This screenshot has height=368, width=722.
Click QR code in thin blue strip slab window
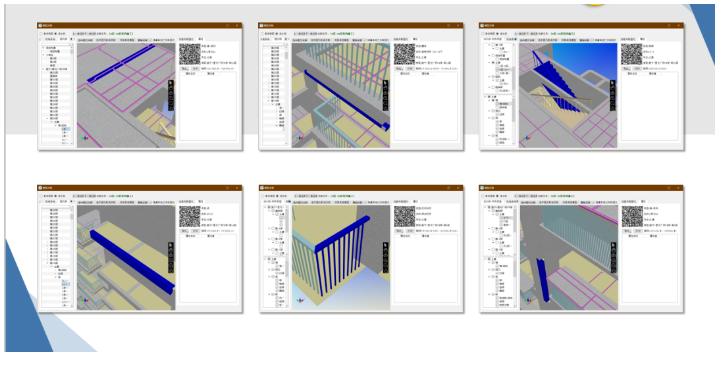[190, 54]
